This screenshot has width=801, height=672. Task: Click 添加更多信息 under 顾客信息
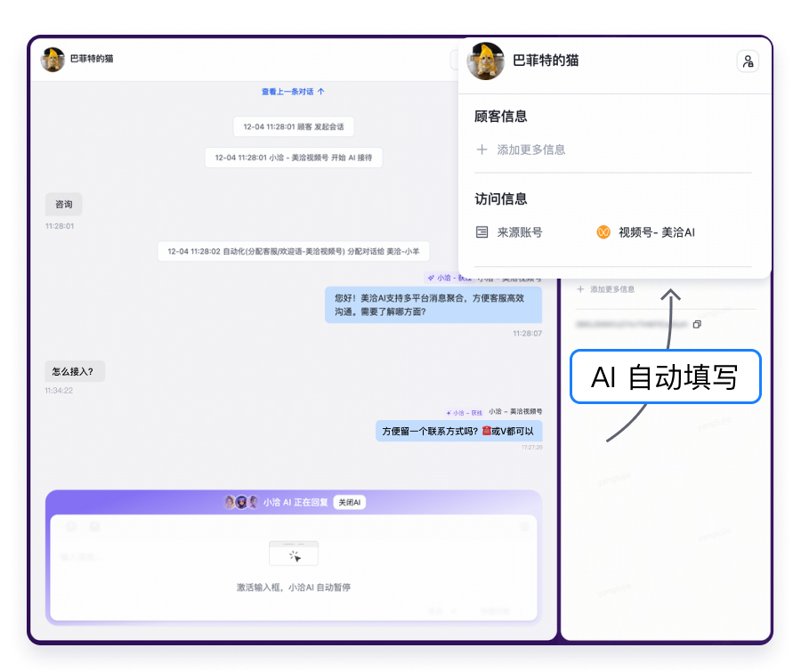(530, 150)
